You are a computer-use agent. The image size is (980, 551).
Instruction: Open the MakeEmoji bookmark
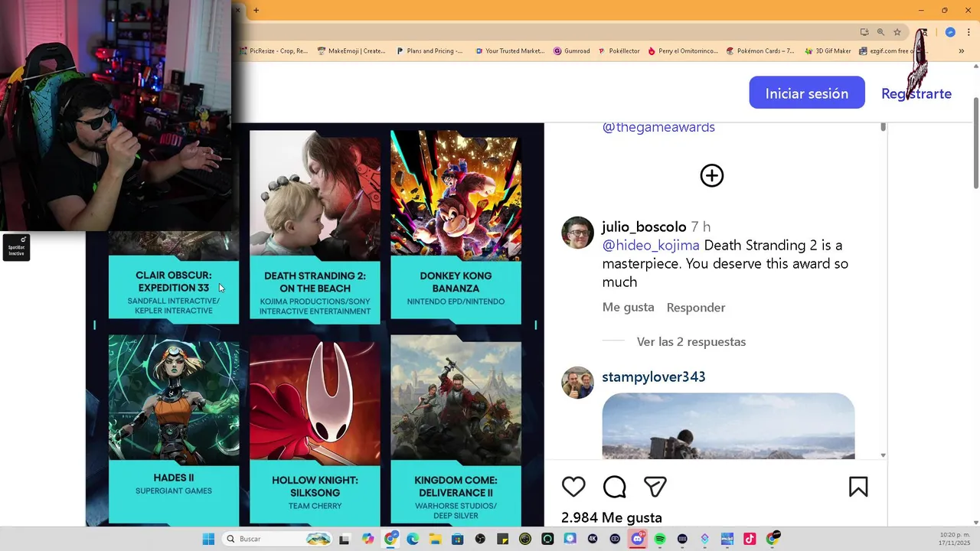pos(351,51)
